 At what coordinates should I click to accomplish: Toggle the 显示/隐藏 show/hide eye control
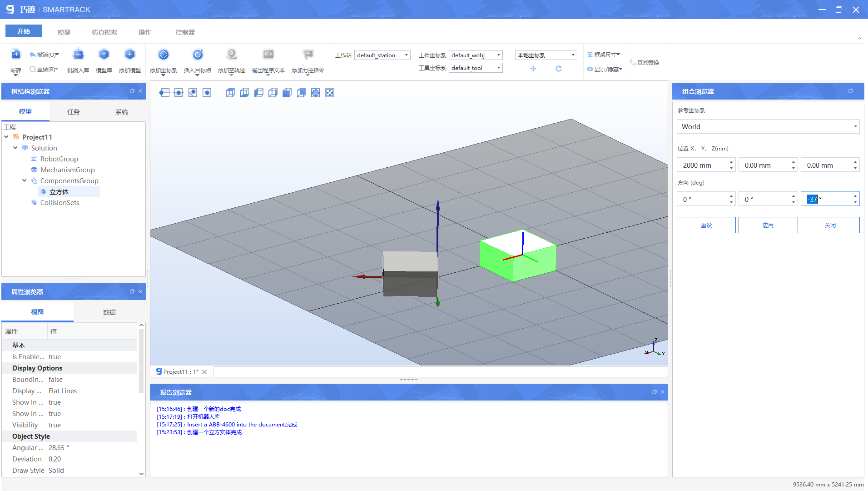point(605,69)
